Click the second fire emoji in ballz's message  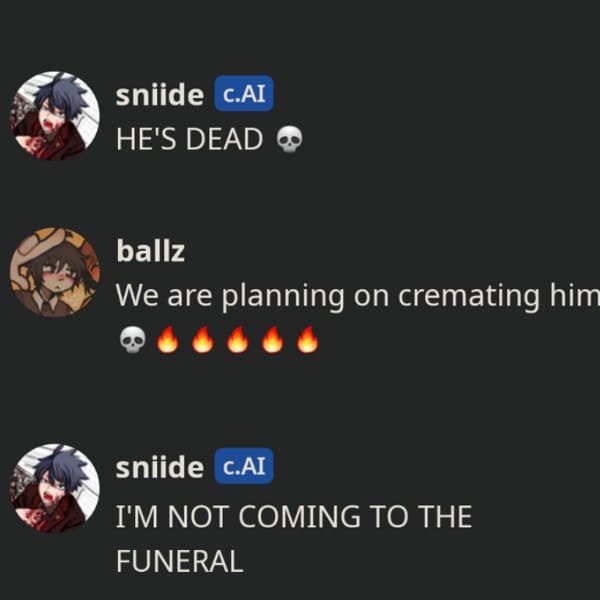202,339
